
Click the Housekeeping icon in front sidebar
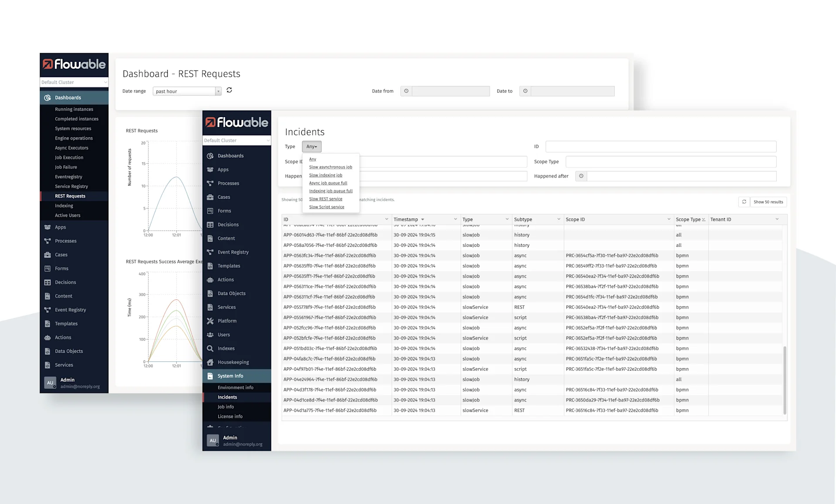[x=210, y=362]
